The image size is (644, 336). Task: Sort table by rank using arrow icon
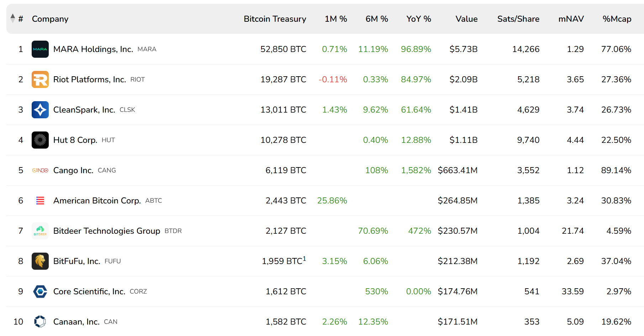[13, 18]
